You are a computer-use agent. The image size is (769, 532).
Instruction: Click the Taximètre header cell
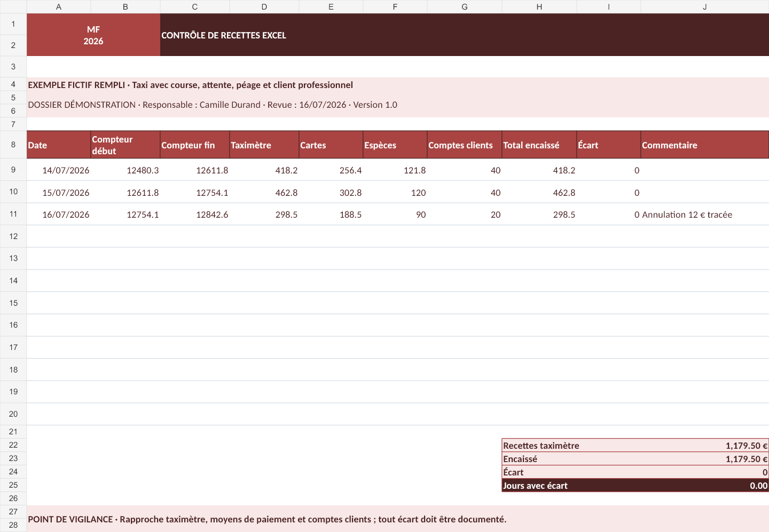click(264, 145)
